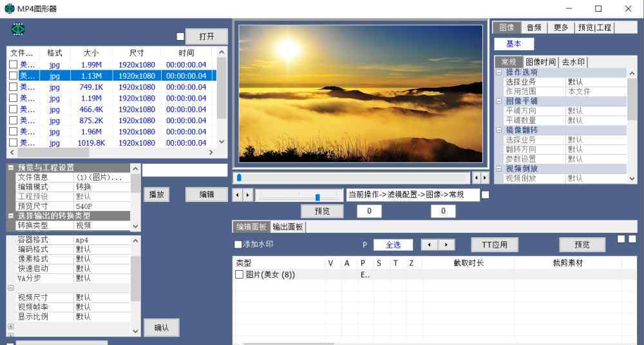Click the 尺寸 column header

pos(137,53)
